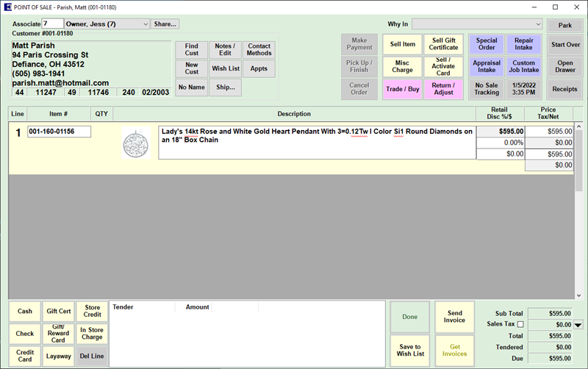This screenshot has width=588, height=369.
Task: Expand the Sales Tax dropdown arrow
Action: (x=578, y=324)
